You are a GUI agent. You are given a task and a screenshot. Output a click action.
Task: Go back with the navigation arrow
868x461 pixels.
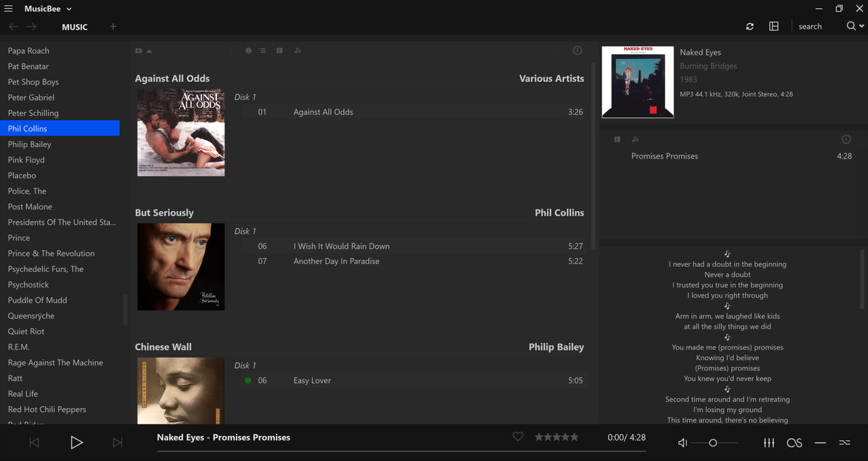point(14,26)
